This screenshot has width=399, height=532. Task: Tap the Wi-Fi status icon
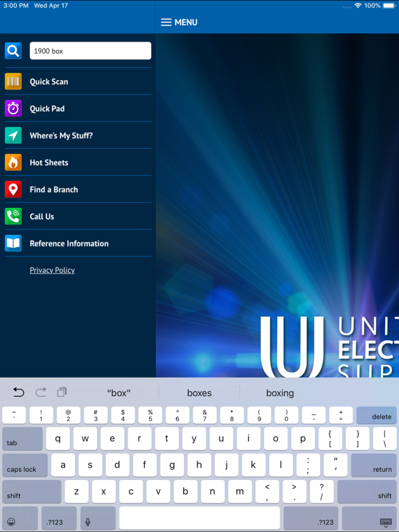point(357,6)
